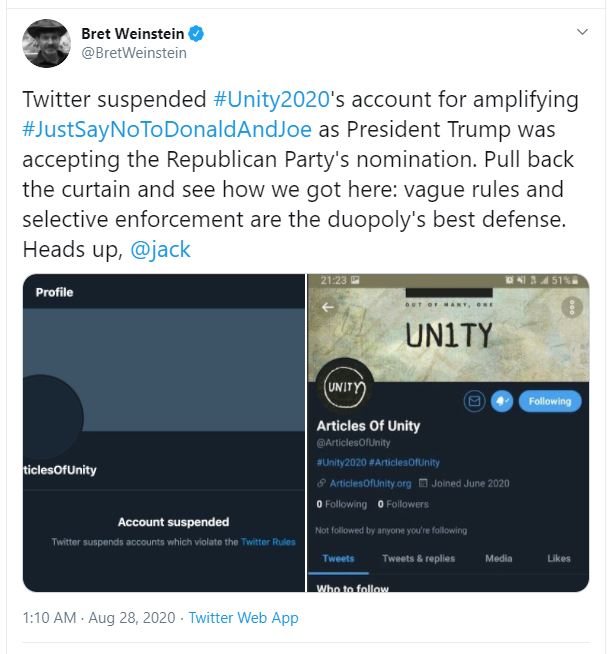
Task: Switch to the Tweets & replies tab
Action: pyautogui.click(x=418, y=558)
